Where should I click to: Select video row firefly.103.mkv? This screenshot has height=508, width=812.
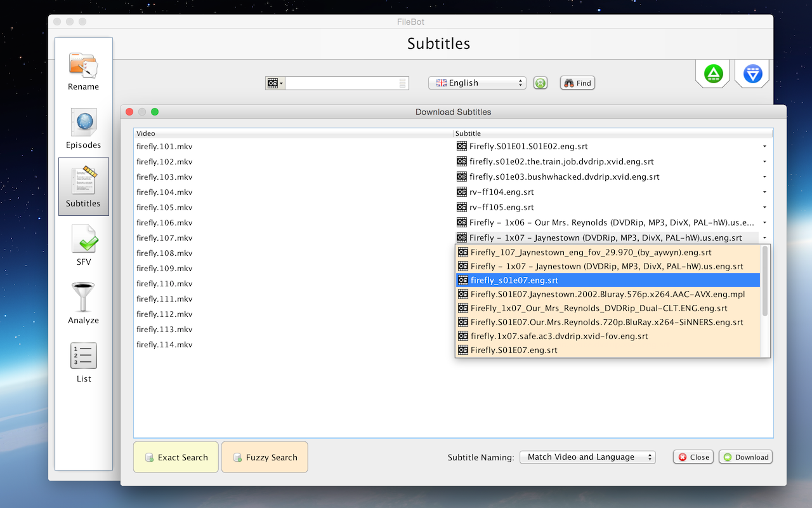click(164, 177)
